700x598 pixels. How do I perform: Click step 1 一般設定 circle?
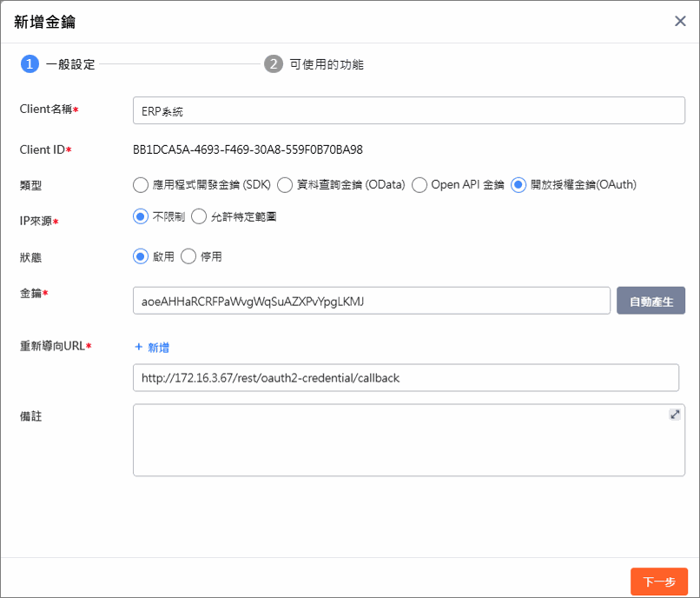pos(30,64)
